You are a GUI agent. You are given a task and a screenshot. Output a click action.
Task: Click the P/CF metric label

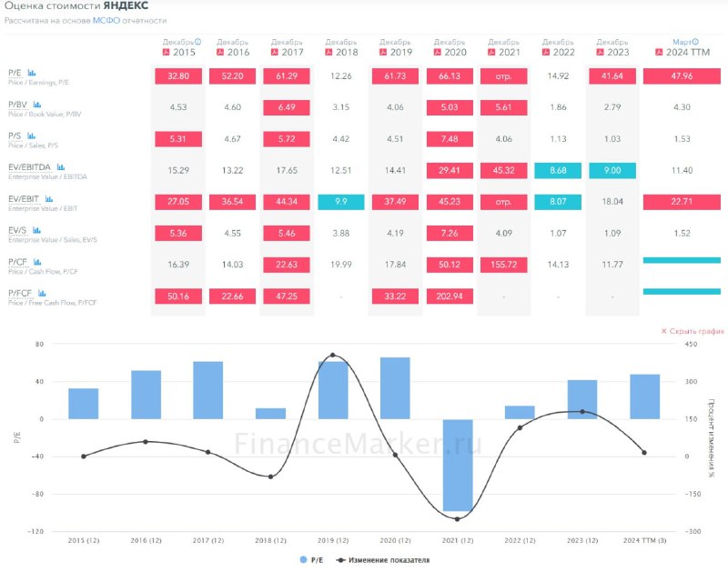point(17,262)
